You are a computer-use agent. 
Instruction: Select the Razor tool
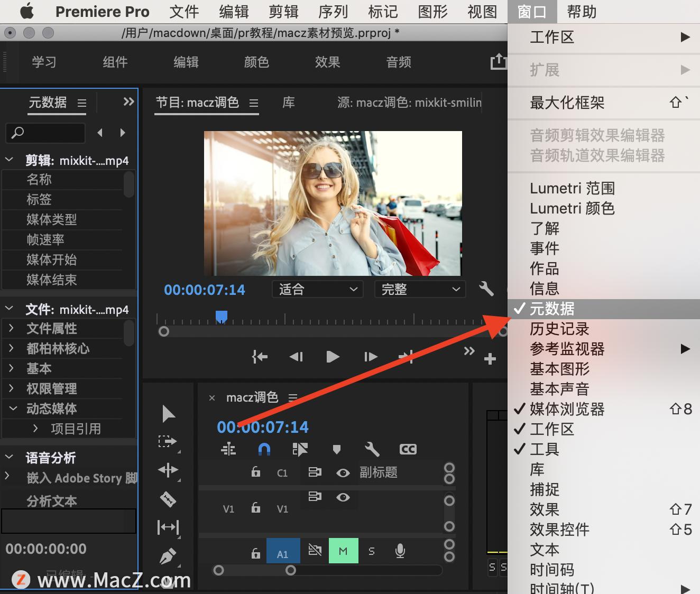click(x=168, y=499)
